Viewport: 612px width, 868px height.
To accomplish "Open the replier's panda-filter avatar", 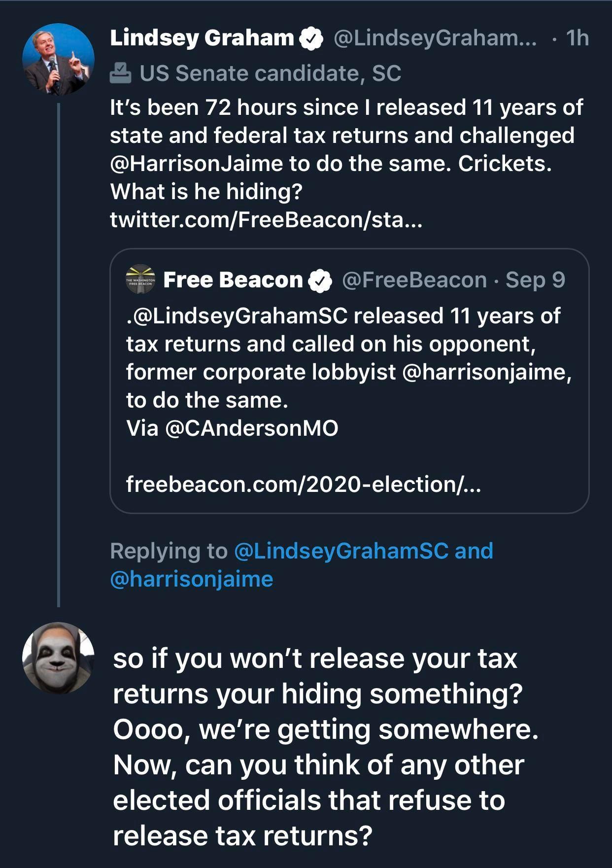I will pyautogui.click(x=58, y=658).
